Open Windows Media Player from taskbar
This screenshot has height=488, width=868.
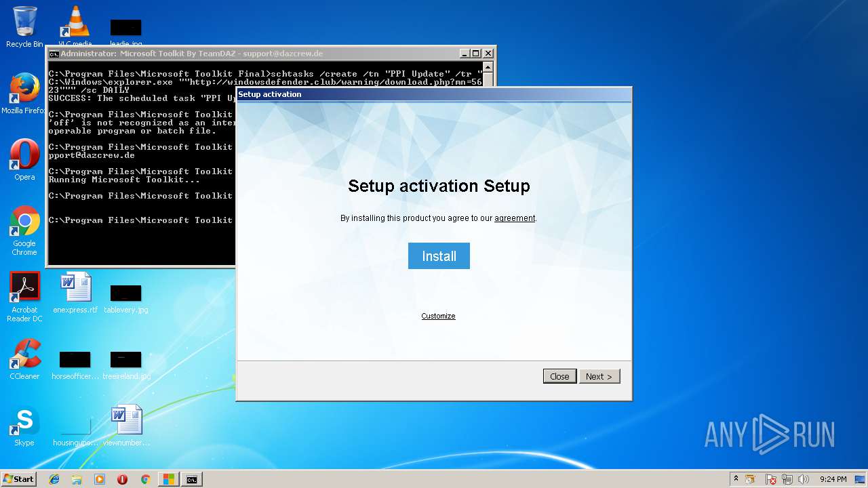pos(100,479)
